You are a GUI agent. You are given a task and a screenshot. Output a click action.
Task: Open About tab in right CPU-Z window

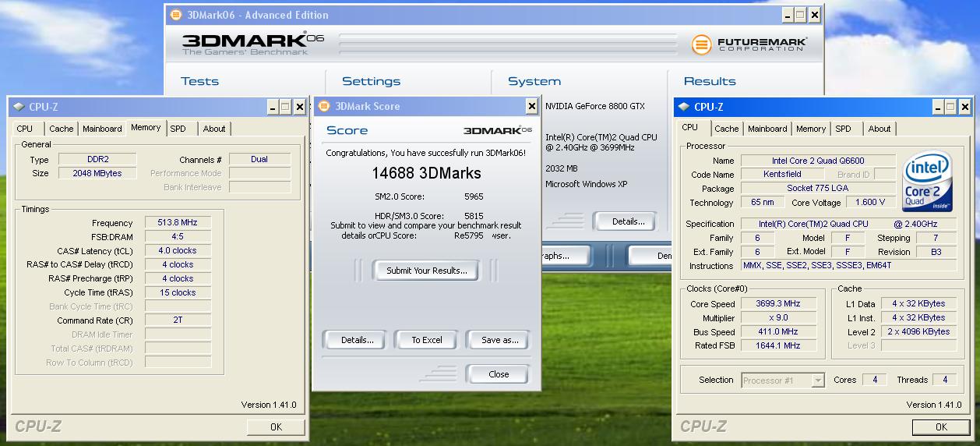pos(880,129)
